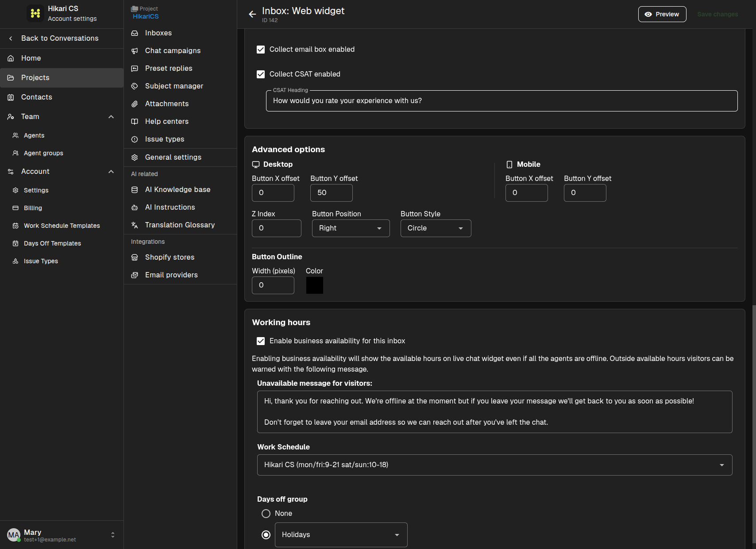
Task: Open the Holidays days off dropdown
Action: point(341,535)
